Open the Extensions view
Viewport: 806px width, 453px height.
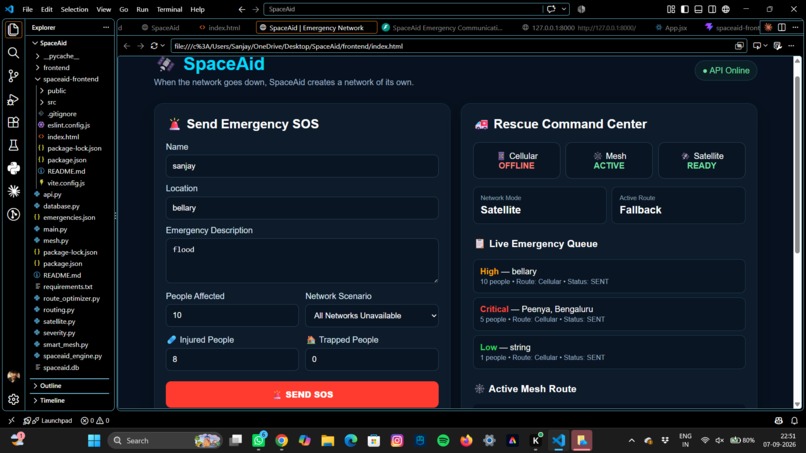(x=13, y=122)
